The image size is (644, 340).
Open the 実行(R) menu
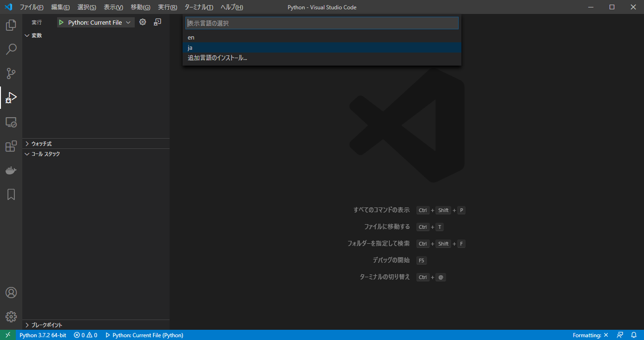click(167, 7)
